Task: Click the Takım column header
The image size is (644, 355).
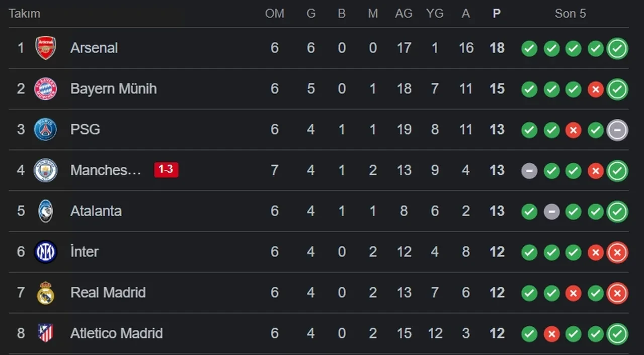Action: click(24, 14)
